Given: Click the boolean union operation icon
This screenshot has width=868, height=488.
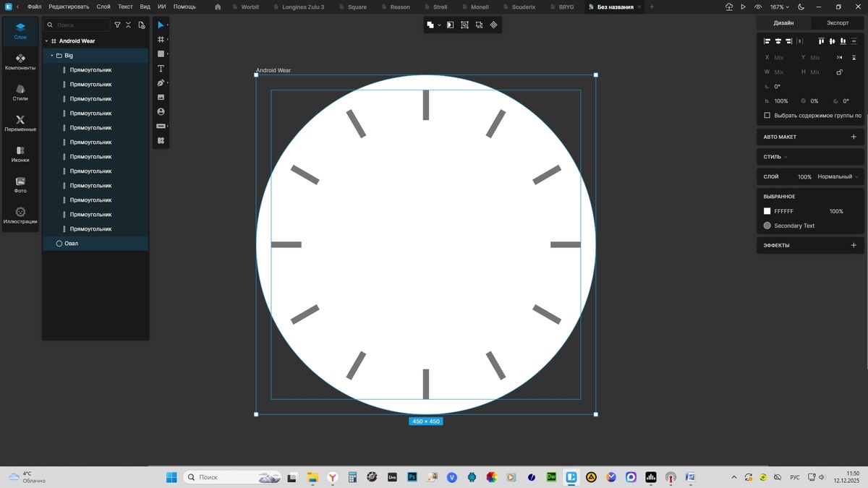Looking at the screenshot, I should pos(430,25).
